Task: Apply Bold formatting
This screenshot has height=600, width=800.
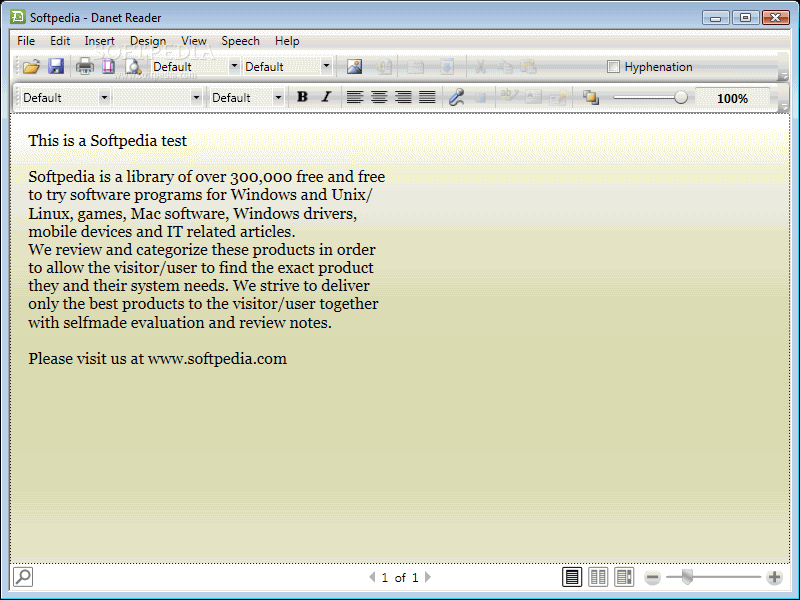Action: coord(302,96)
